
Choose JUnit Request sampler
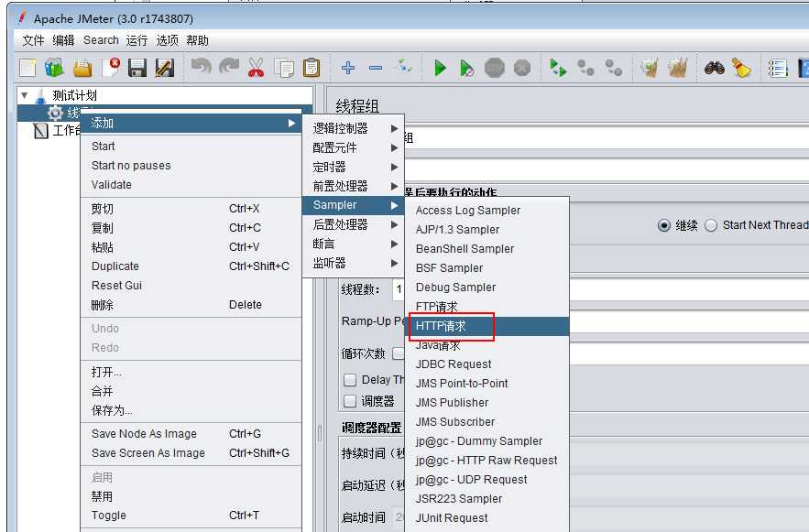[487, 517]
